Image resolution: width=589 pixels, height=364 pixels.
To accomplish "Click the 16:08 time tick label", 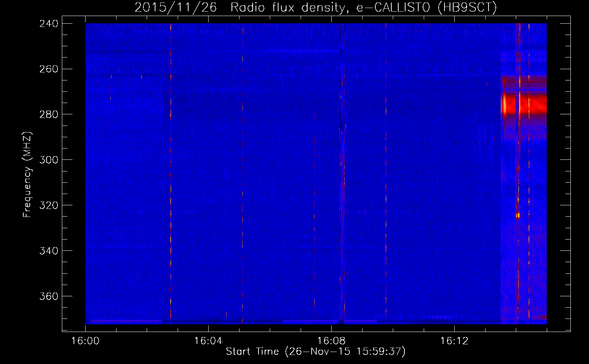I will tap(331, 341).
